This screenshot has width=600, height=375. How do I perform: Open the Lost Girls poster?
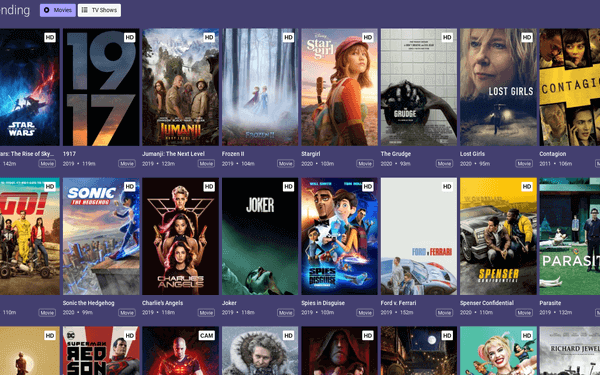point(499,87)
